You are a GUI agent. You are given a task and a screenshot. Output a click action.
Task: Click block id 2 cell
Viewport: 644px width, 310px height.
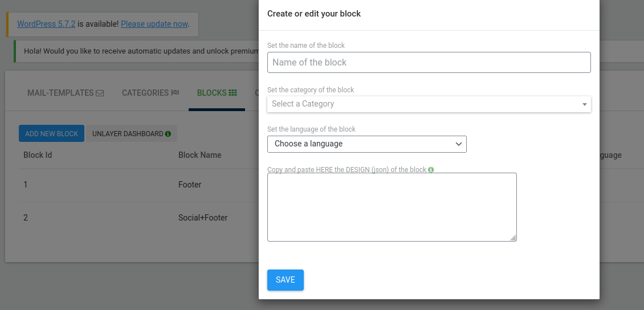[x=26, y=218]
